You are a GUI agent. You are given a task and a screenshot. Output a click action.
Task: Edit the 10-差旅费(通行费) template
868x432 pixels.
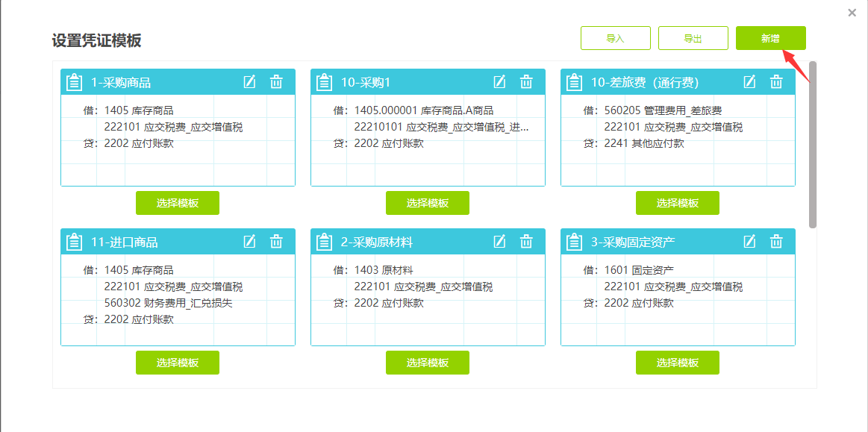pos(750,82)
